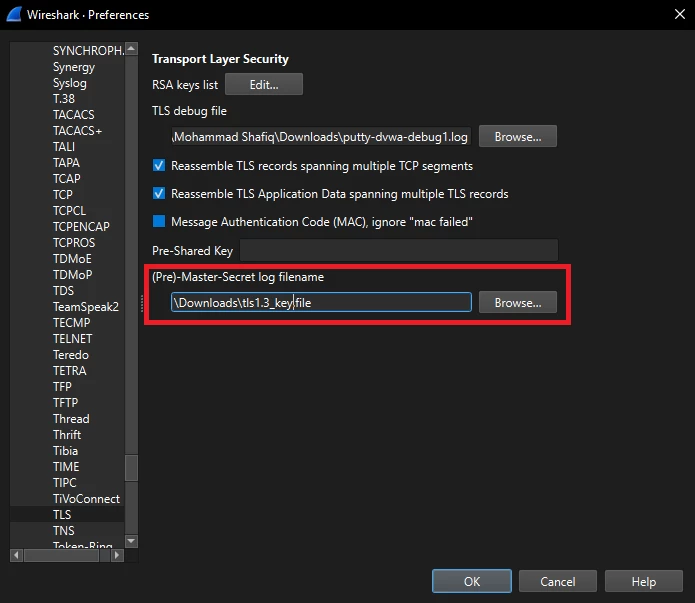The image size is (695, 603).
Task: Select TDMoP protocol entry
Action: pos(72,275)
